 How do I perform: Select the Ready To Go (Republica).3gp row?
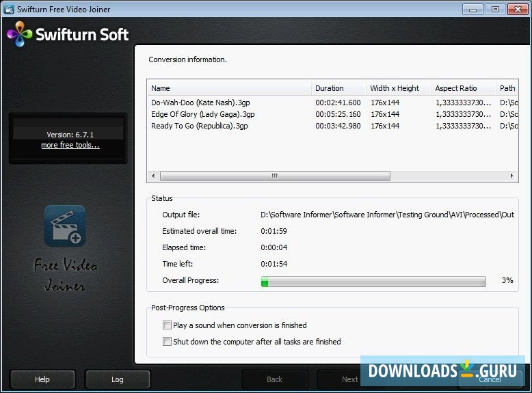[332, 126]
